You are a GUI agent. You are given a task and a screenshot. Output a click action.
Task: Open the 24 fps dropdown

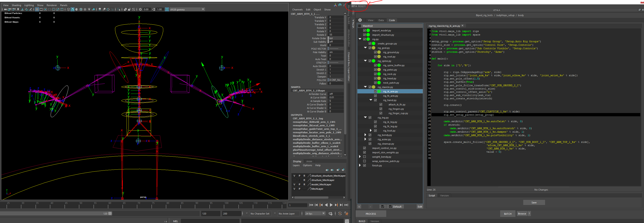[323, 213]
